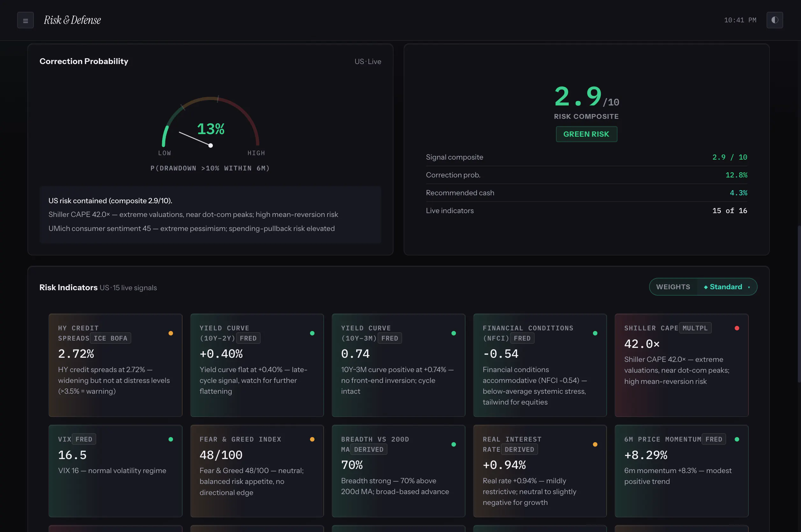Click the HIGH gauge label
The image size is (801, 532).
tap(256, 153)
